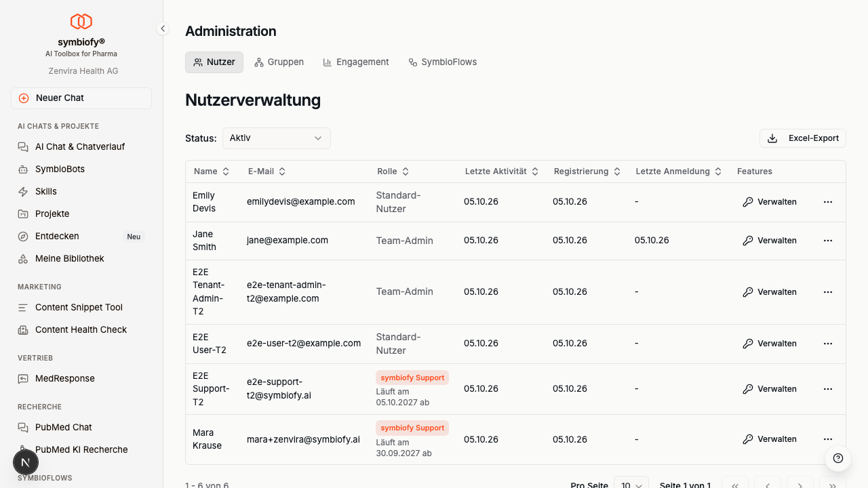Switch to the Engagement tab
This screenshot has width=868, height=488.
(356, 62)
